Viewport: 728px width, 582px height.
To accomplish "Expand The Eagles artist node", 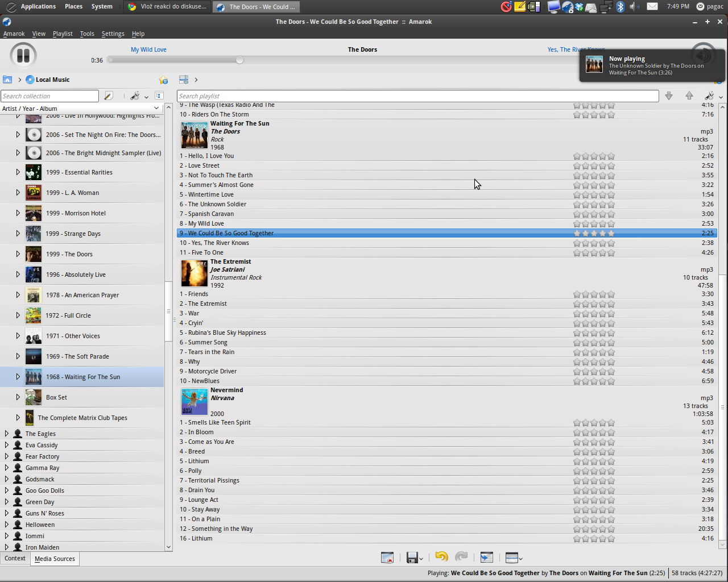I will pyautogui.click(x=6, y=434).
